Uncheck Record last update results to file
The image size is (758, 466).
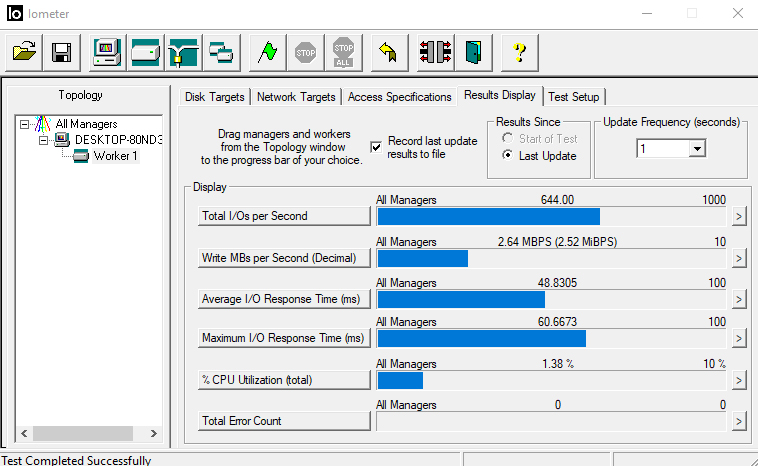click(376, 147)
